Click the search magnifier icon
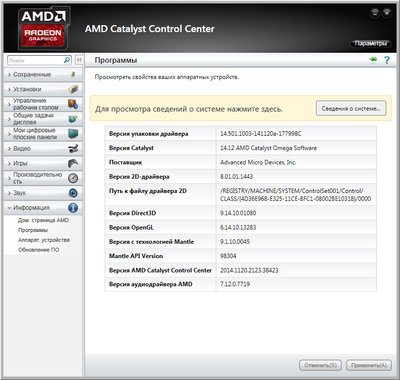The image size is (400, 380). tap(67, 60)
